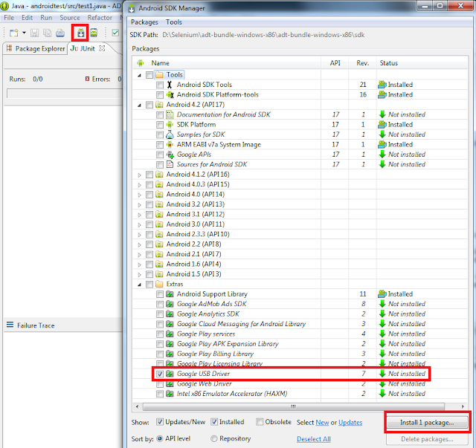
Task: Click the Failure Trace icon in JUnit view
Action: coord(10,325)
